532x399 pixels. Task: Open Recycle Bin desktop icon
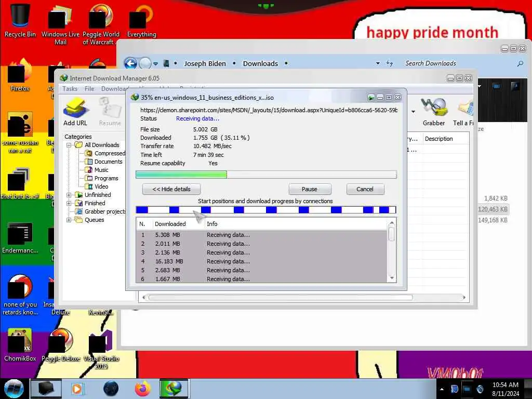click(x=20, y=20)
